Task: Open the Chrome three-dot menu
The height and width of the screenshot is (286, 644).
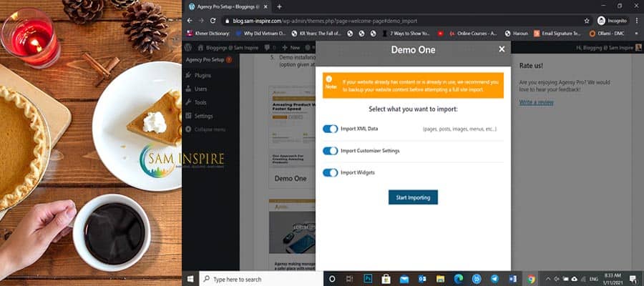Action: [637, 21]
